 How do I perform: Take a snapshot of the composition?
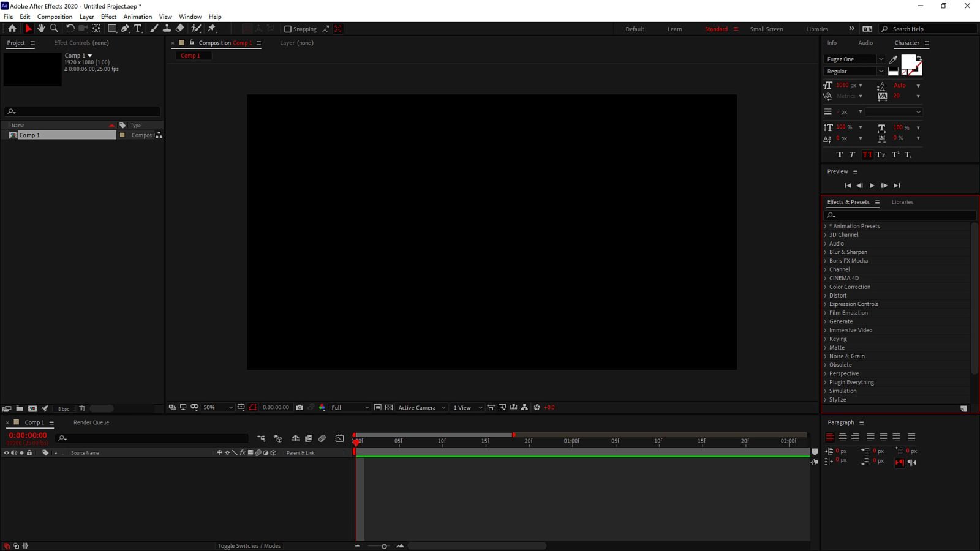tap(300, 407)
